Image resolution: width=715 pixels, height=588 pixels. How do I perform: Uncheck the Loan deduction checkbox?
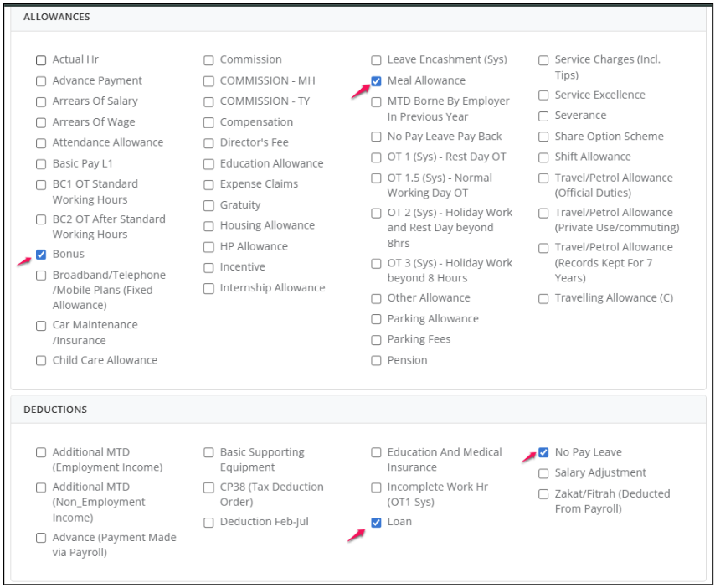(x=376, y=523)
